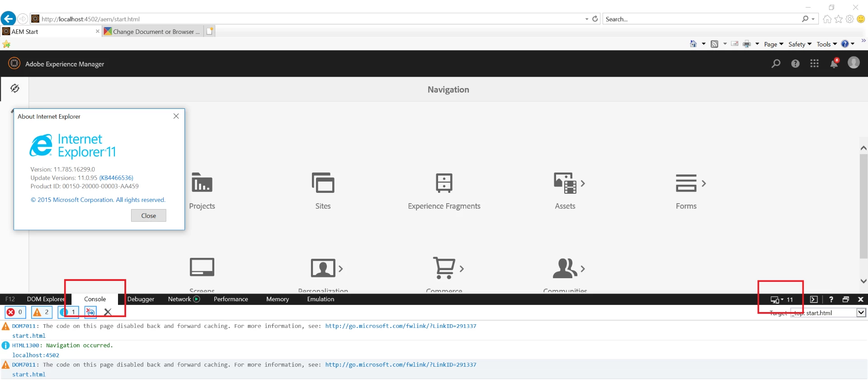Open the AEM user profile avatar
Viewport: 868px width, 392px height.
click(854, 63)
